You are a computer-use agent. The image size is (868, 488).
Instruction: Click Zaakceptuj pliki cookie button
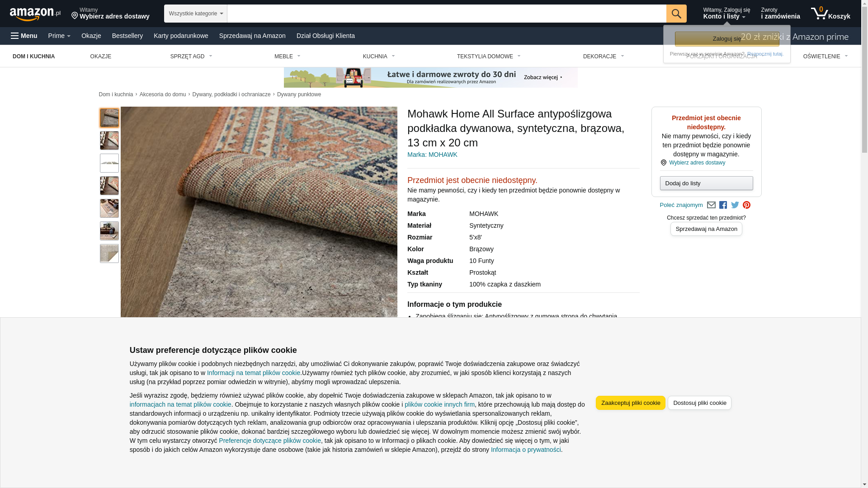click(630, 403)
